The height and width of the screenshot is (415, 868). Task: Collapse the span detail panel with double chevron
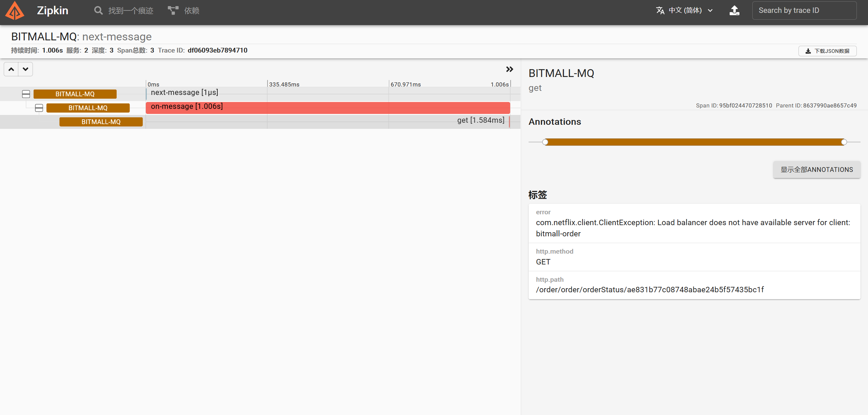[x=509, y=69]
